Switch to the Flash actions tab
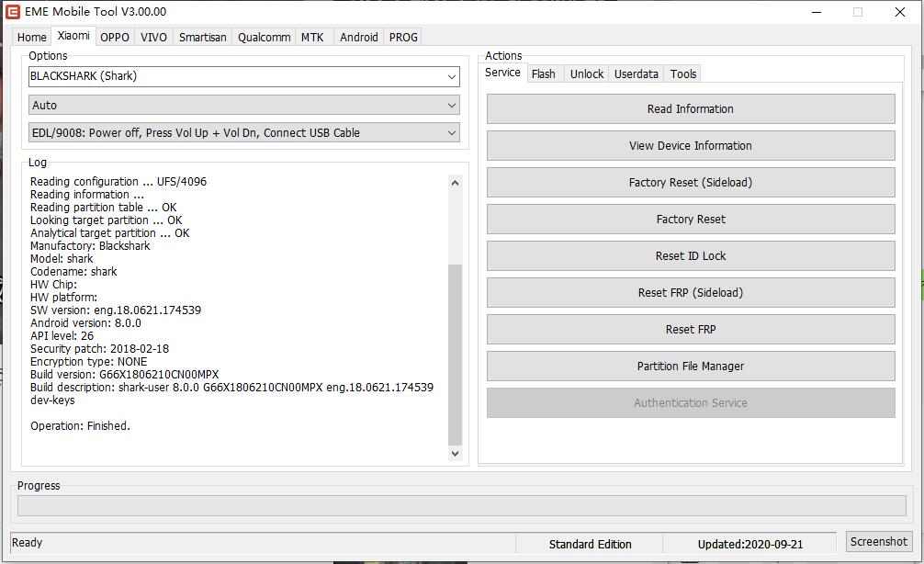 coord(544,73)
